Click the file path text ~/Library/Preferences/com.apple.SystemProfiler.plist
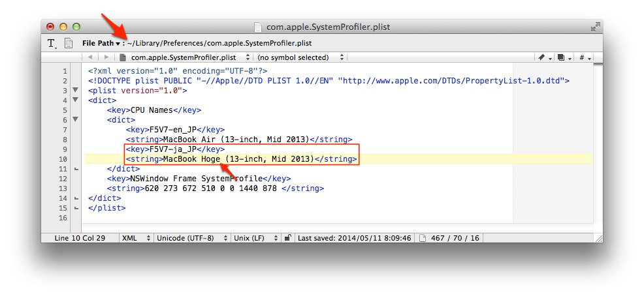The height and width of the screenshot is (298, 644). point(219,43)
